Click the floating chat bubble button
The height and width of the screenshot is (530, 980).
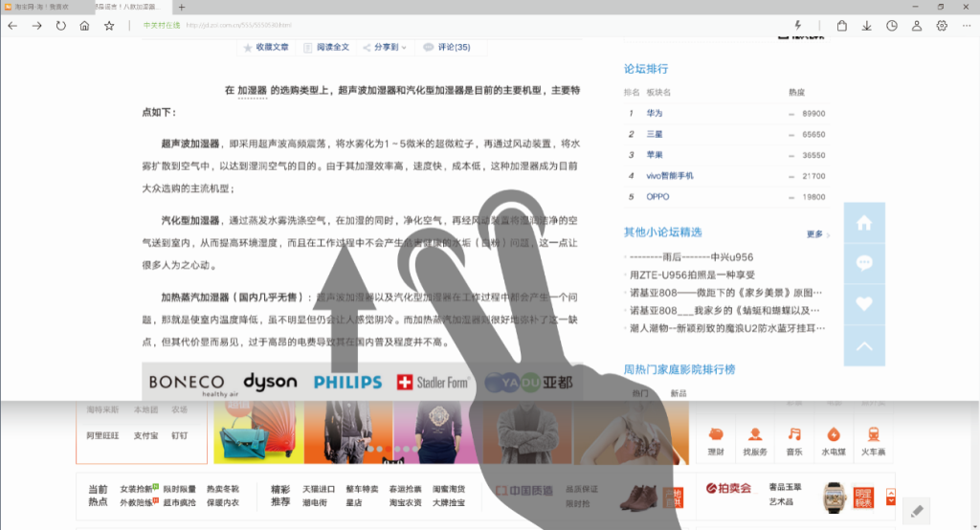point(864,263)
